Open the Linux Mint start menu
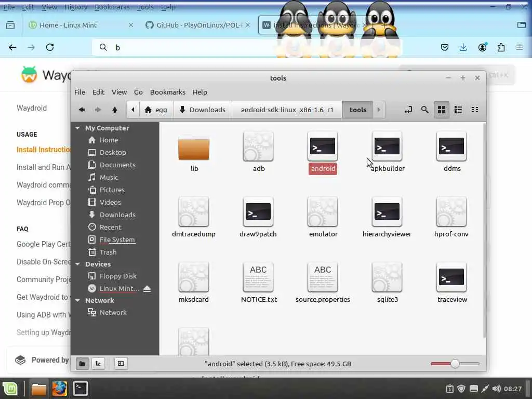The height and width of the screenshot is (399, 532). (x=10, y=389)
